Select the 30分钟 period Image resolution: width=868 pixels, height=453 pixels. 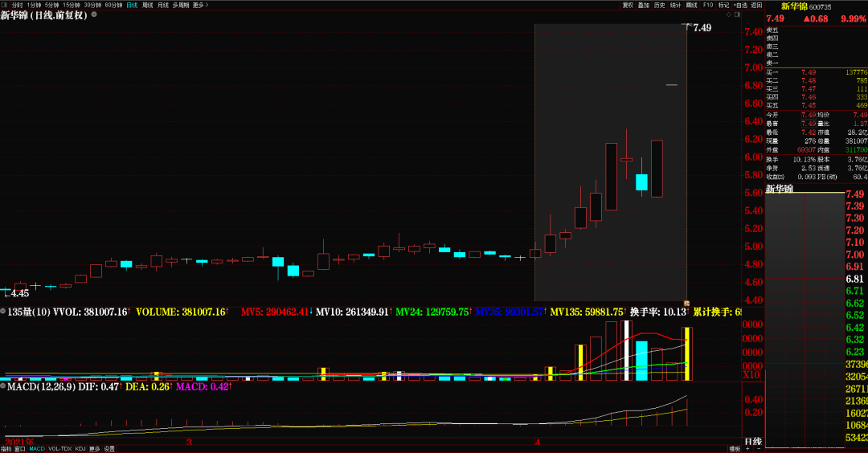point(92,5)
